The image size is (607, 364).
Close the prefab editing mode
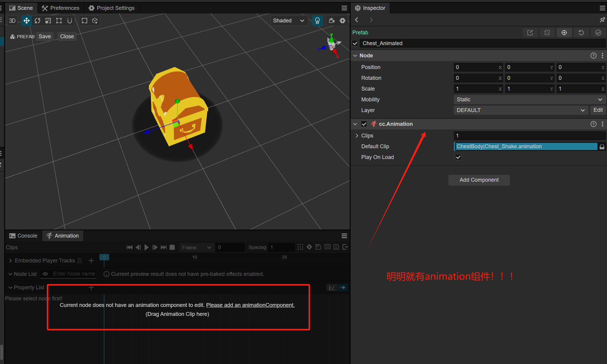[67, 36]
